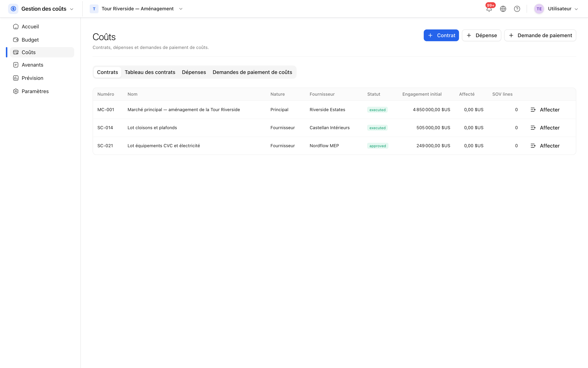This screenshot has height=368, width=588.
Task: Add a new Dépense
Action: [x=481, y=35]
